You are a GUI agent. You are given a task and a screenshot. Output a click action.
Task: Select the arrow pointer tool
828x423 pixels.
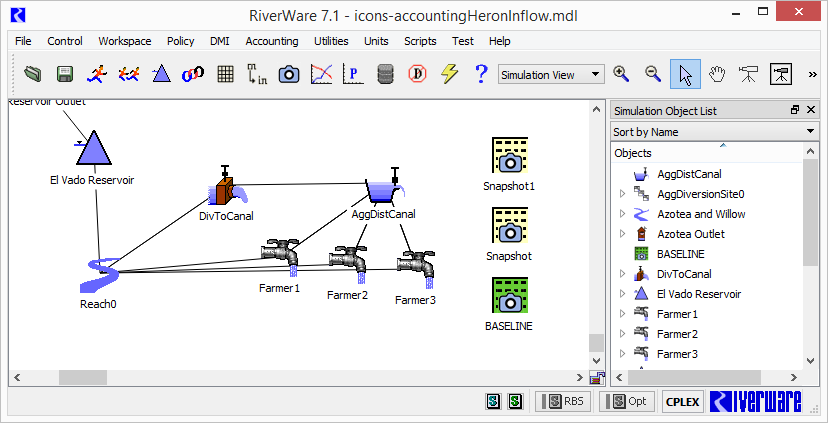(685, 74)
